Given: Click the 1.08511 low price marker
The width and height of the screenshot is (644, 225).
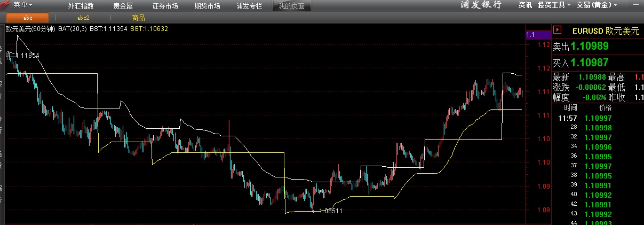Looking at the screenshot, I should point(330,211).
